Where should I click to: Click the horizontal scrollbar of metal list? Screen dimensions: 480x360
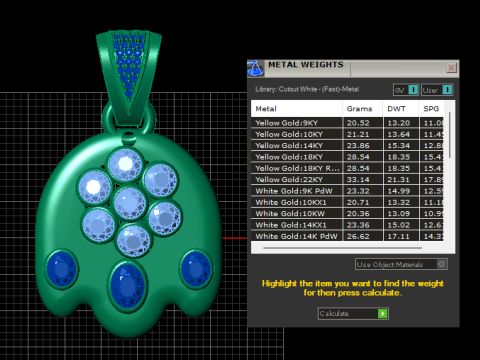[342, 248]
